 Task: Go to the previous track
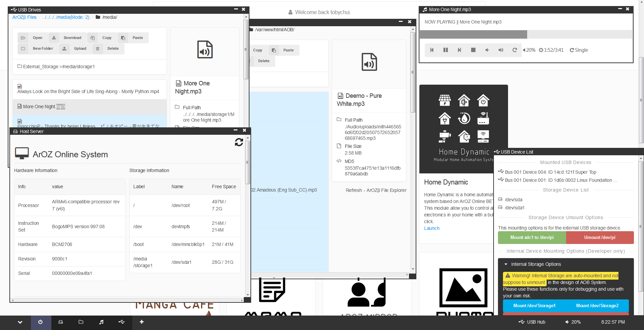(432, 50)
